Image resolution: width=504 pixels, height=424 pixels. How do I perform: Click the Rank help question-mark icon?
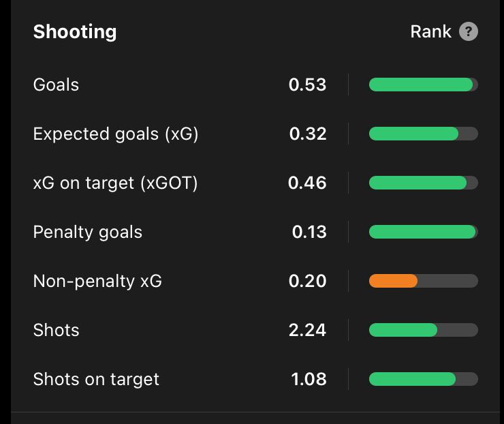coord(468,31)
